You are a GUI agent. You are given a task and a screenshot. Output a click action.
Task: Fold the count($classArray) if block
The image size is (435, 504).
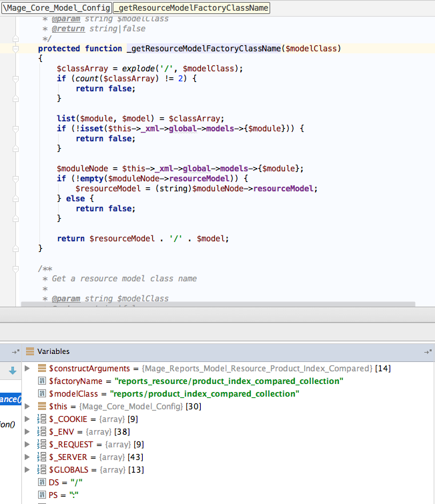15,79
